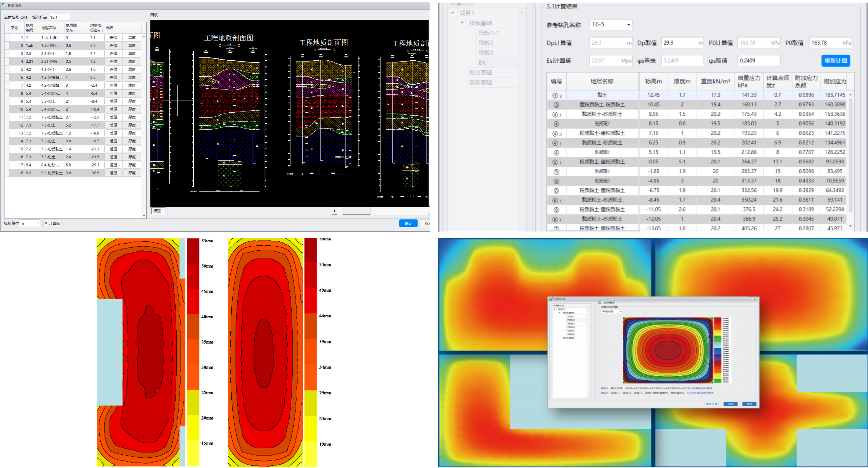Collapse the 项目1 tree node

(x=453, y=13)
